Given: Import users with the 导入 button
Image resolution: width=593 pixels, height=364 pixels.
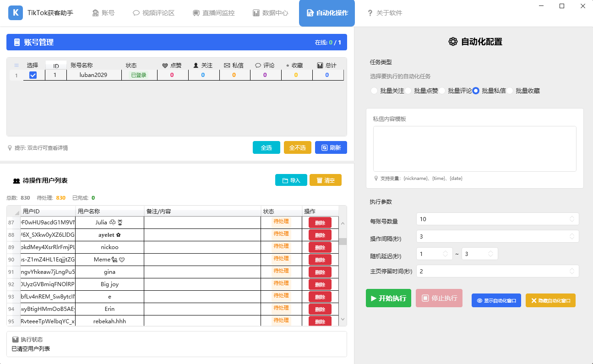Looking at the screenshot, I should click(x=291, y=180).
